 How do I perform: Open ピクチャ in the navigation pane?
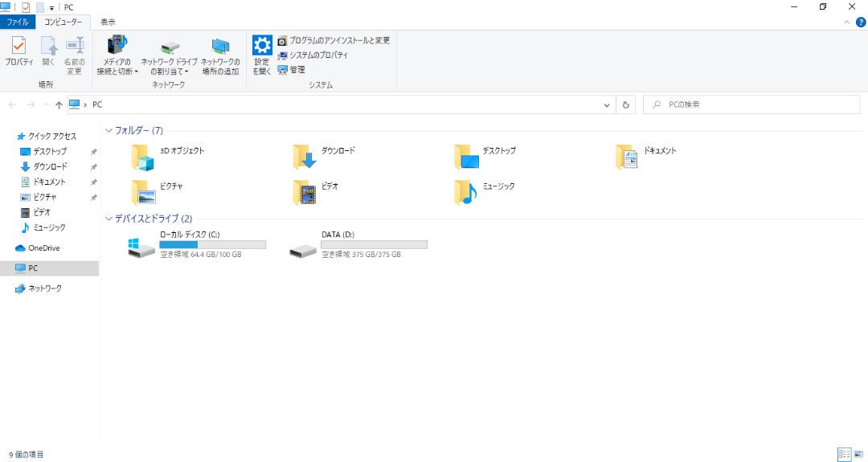pos(39,197)
